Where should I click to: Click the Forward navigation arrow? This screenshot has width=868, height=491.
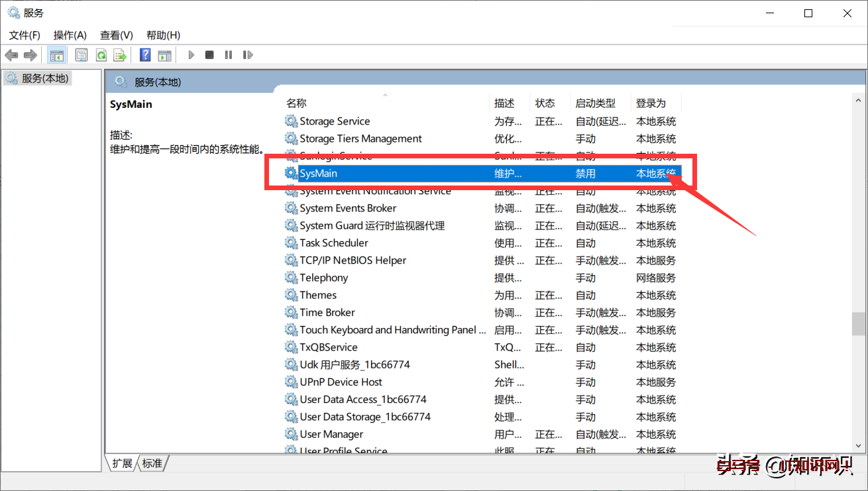[30, 54]
